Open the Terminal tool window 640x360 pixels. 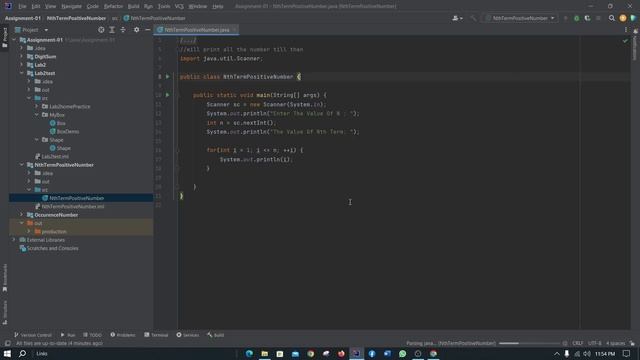156,335
